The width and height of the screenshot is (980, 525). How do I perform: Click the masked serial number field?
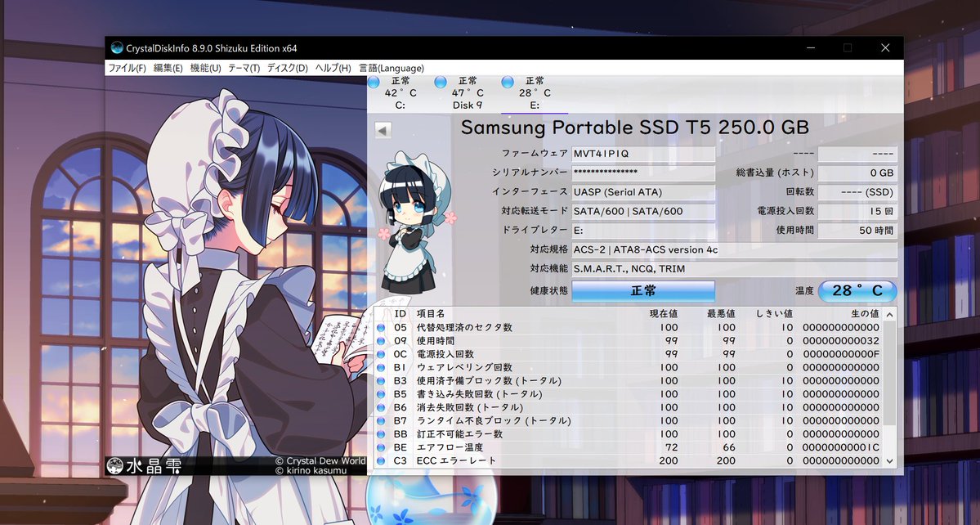tap(643, 173)
